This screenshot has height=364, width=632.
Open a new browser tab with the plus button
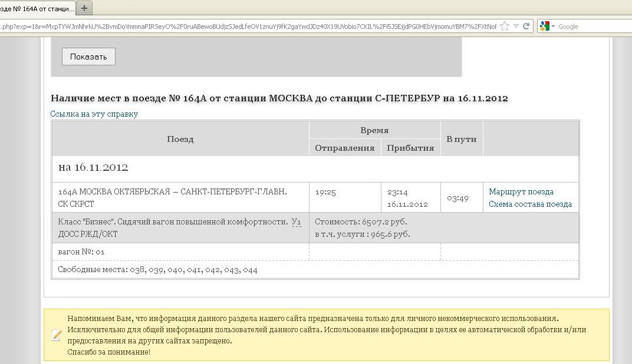point(84,8)
